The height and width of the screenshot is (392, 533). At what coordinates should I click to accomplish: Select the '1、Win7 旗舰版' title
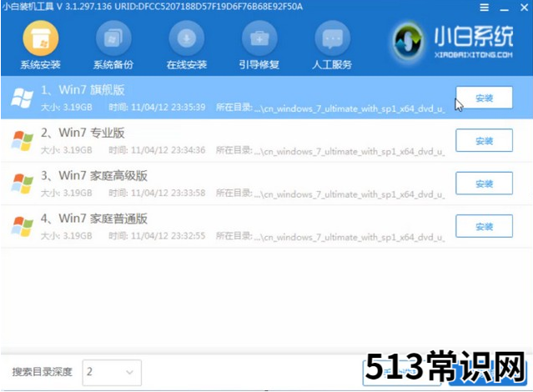(83, 90)
